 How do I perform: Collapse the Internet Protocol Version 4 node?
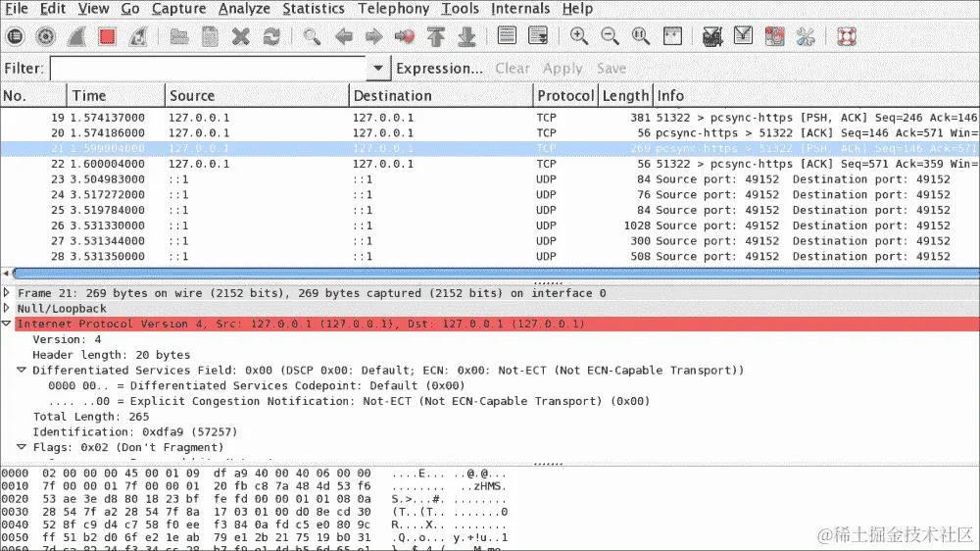pyautogui.click(x=7, y=324)
